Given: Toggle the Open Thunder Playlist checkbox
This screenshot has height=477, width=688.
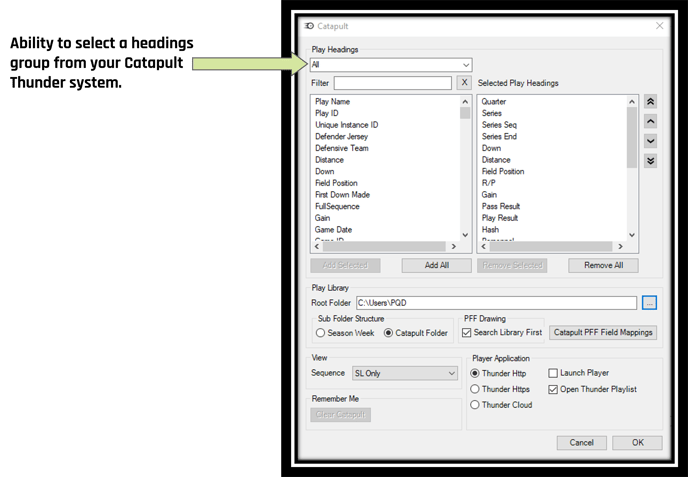Looking at the screenshot, I should click(x=592, y=389).
